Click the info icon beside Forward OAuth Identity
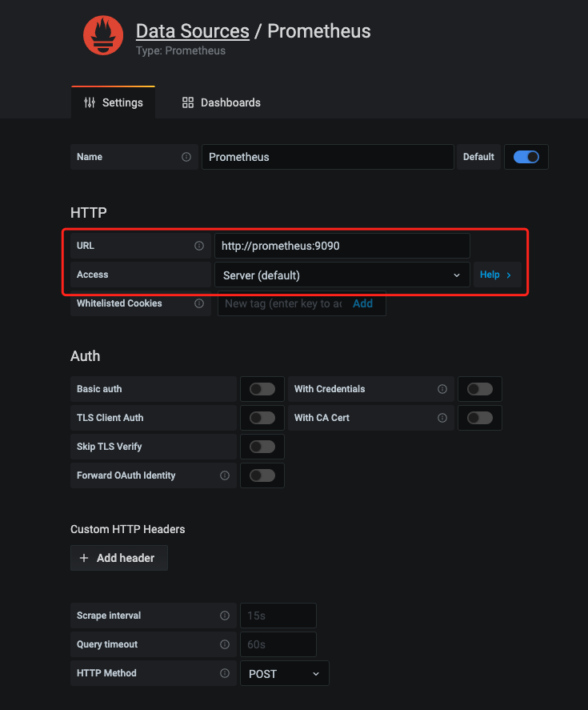This screenshot has height=710, width=588. tap(225, 475)
